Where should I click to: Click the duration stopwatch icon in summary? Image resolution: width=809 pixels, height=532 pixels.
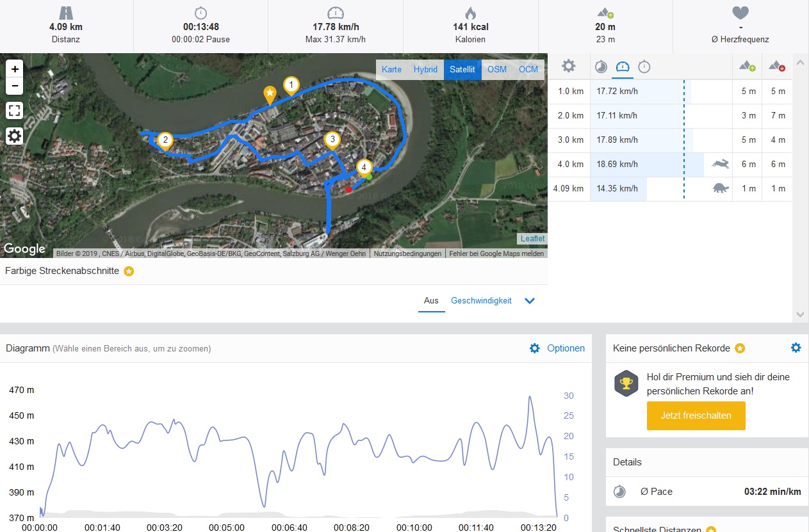(x=200, y=13)
